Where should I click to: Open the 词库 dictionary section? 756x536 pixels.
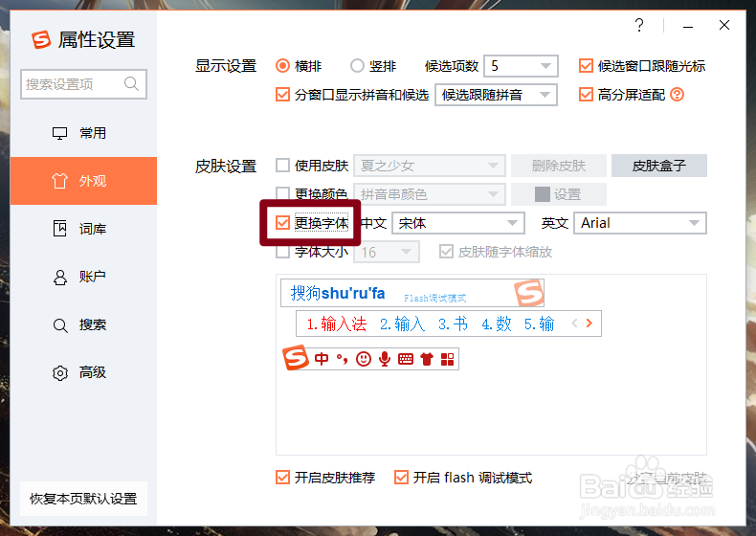click(x=83, y=229)
